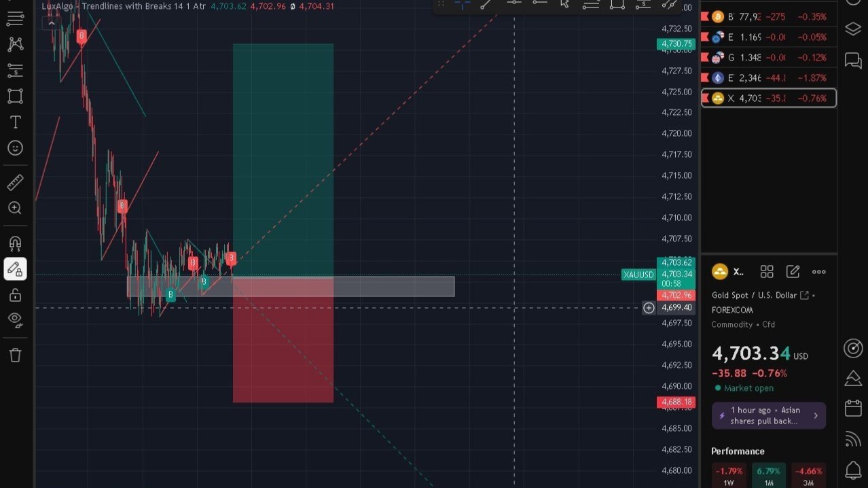Select the GBP pair row with 1.348

[x=769, y=57]
